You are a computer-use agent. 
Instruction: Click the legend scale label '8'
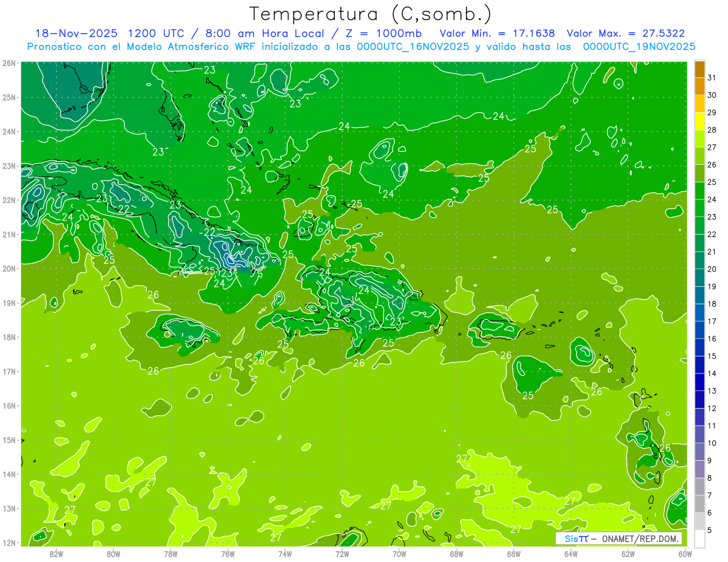tap(710, 478)
